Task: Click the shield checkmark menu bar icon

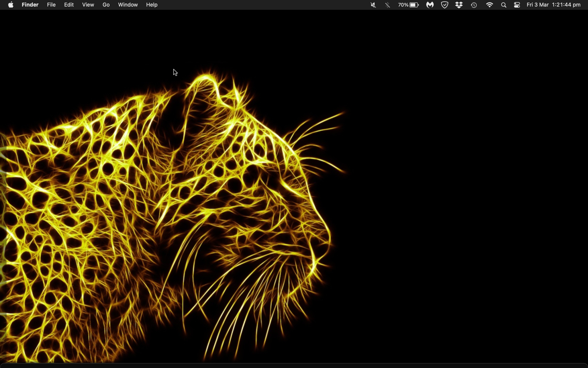Action: tap(445, 5)
